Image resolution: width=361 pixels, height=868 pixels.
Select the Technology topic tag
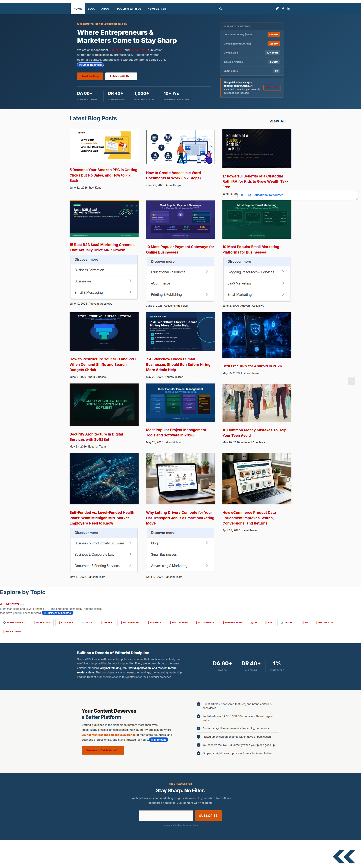pos(130,622)
